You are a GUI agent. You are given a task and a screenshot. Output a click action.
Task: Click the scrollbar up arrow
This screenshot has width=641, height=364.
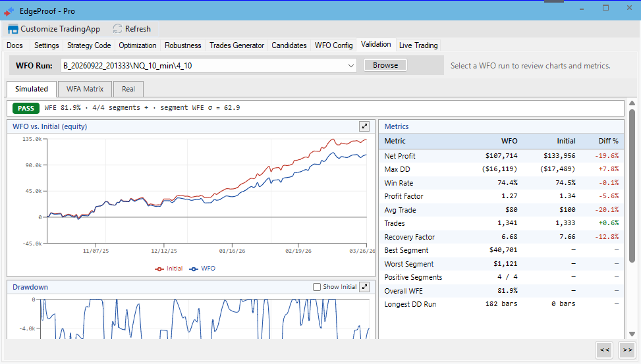point(632,103)
